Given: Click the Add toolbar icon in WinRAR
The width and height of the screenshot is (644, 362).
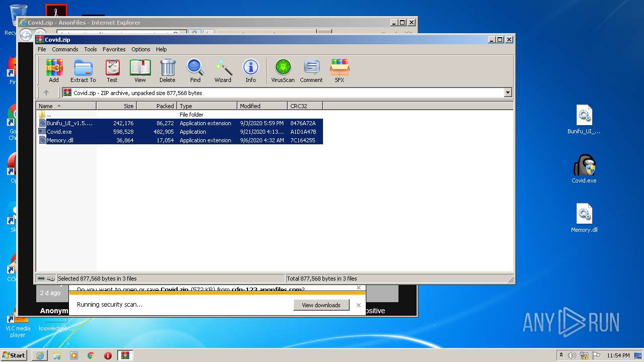Looking at the screenshot, I should click(x=54, y=70).
